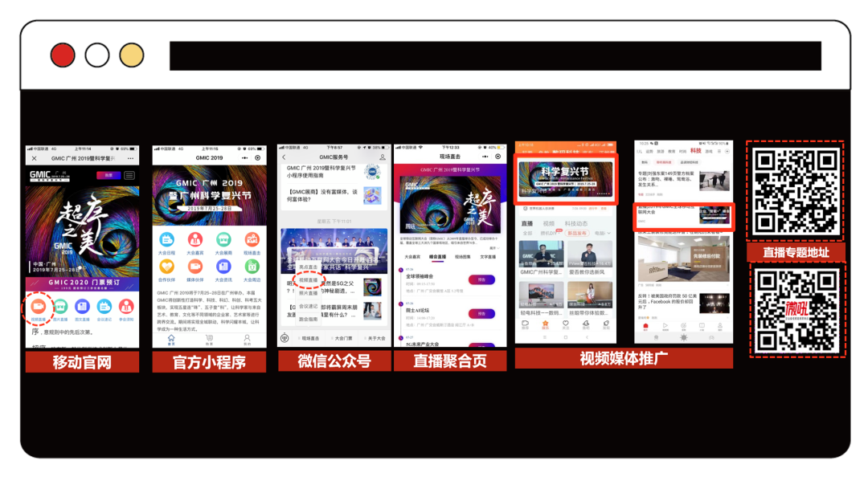This screenshot has width=868, height=485.
Task: Tap the red home icon in news app bottom bar
Action: pyautogui.click(x=645, y=327)
